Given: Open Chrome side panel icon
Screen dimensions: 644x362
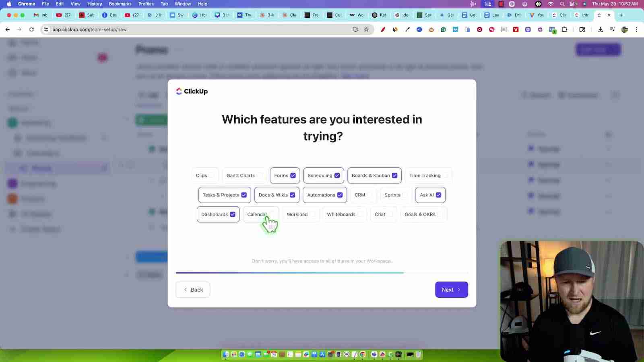Looking at the screenshot, I should tap(582, 29).
